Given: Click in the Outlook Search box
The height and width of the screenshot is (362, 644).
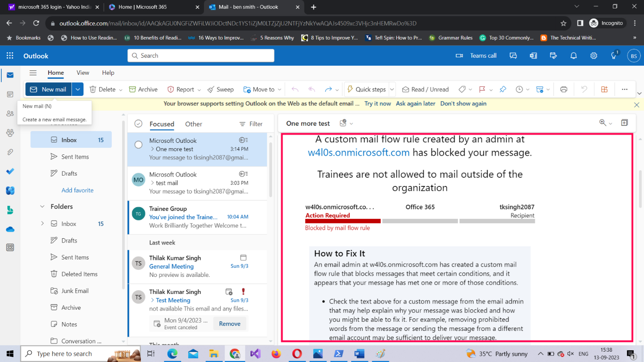Looking at the screenshot, I should (x=201, y=56).
